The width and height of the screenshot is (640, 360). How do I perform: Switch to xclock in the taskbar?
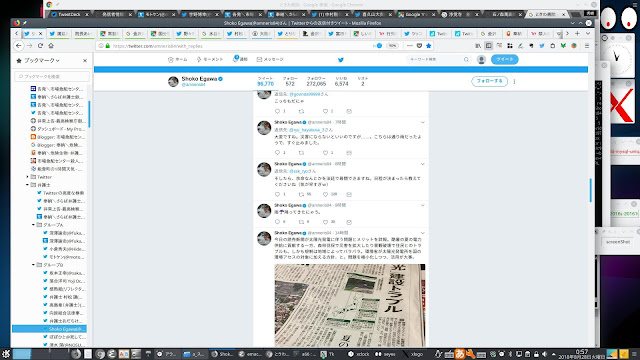click(359, 354)
